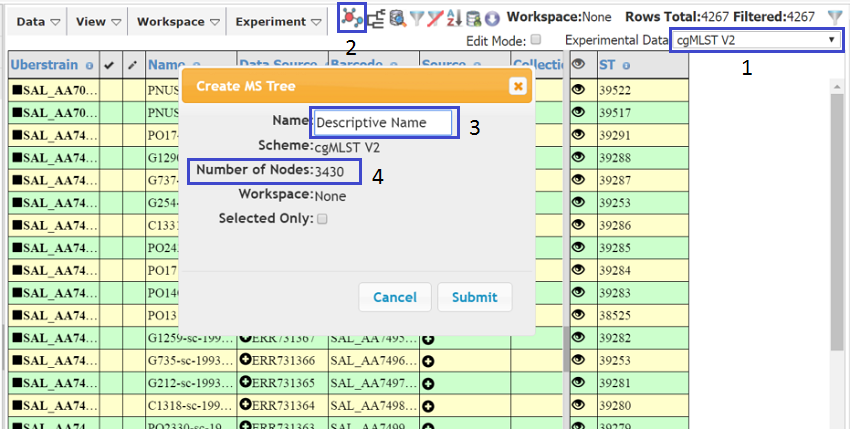Screen dimensions: 850x429
Task: Click the eye icon in column header
Action: (x=579, y=64)
